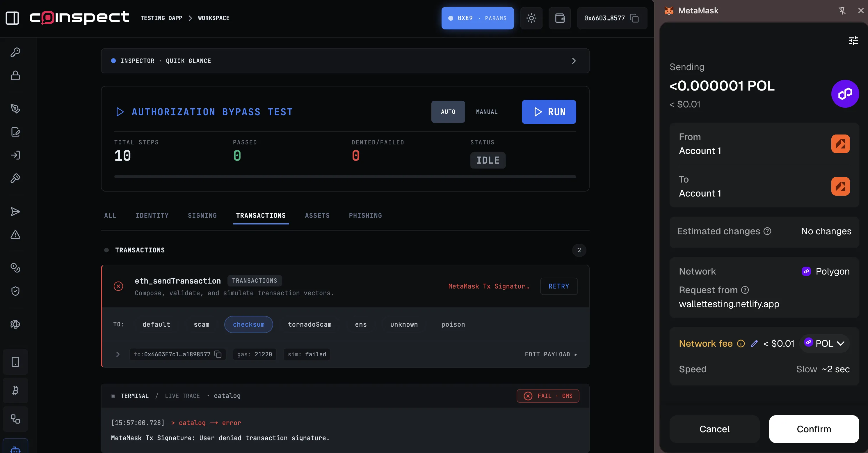Select the poison recipient option

453,325
